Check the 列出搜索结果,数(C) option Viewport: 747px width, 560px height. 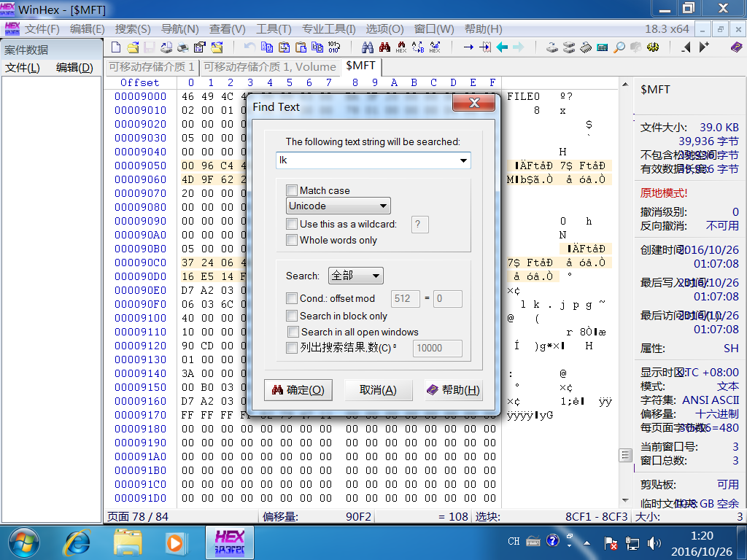pos(292,348)
